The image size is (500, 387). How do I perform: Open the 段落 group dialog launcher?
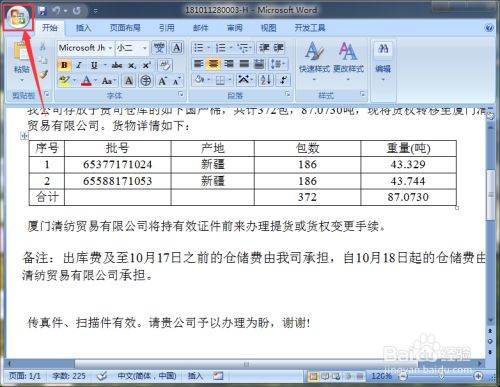[x=288, y=94]
